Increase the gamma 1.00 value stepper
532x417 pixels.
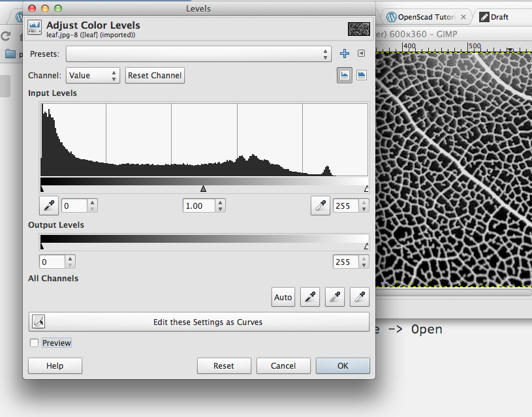(221, 203)
